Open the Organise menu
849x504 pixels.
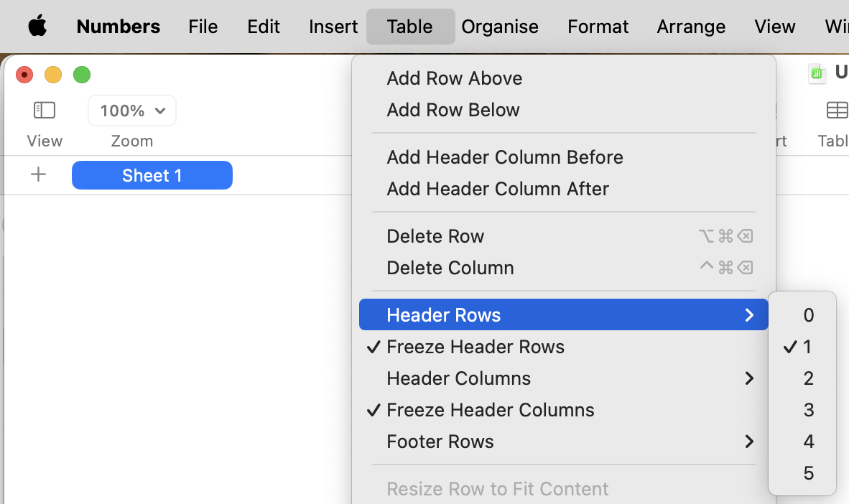(x=500, y=27)
